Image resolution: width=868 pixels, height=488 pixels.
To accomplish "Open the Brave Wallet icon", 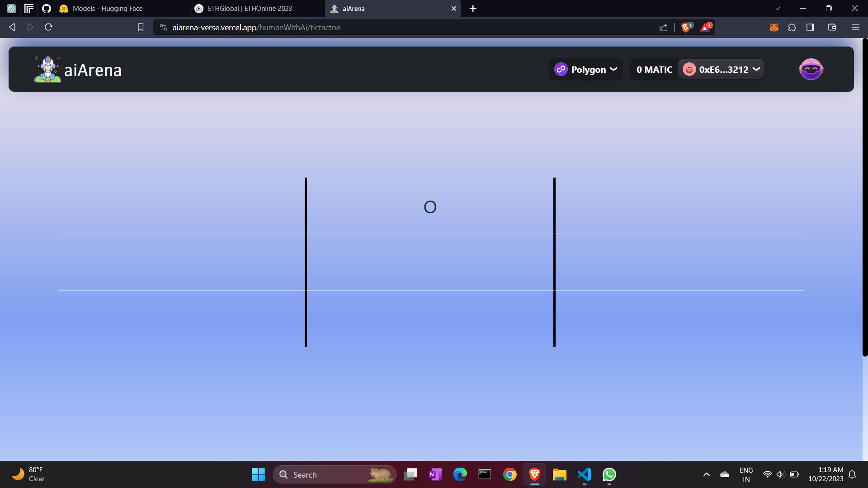I will (x=832, y=28).
